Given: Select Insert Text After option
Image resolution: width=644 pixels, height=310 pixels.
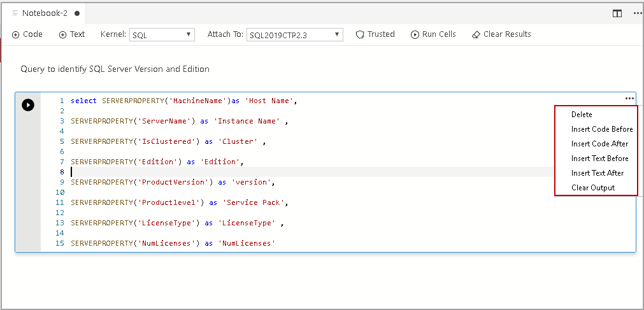Looking at the screenshot, I should point(597,173).
